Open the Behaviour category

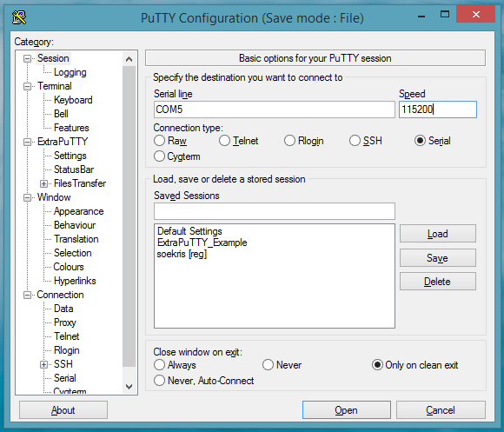(x=75, y=225)
